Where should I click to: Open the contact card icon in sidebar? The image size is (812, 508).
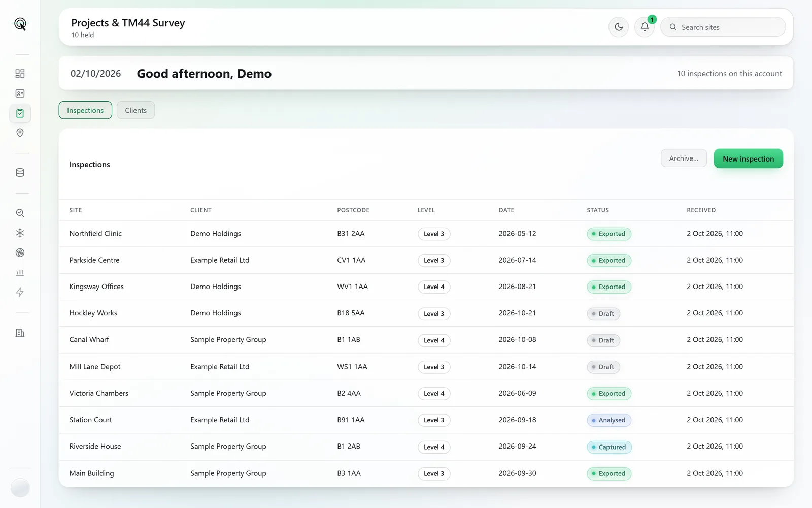(20, 93)
